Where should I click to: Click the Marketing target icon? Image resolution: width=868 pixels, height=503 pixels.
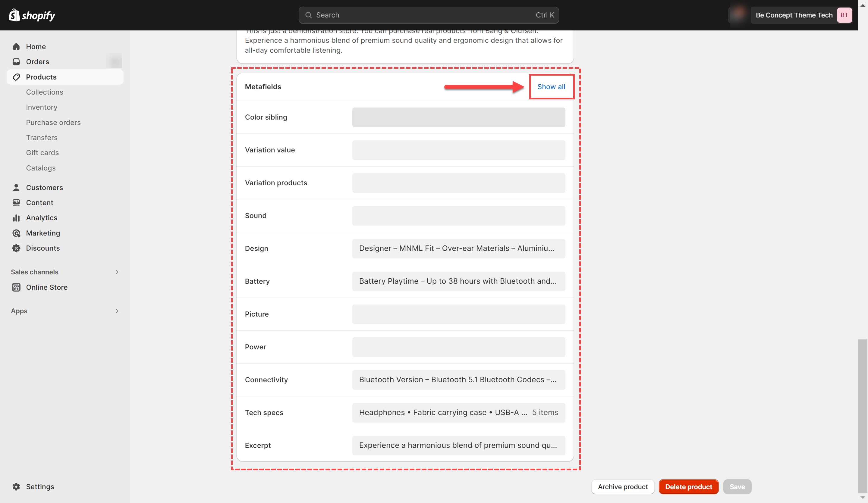pos(16,233)
